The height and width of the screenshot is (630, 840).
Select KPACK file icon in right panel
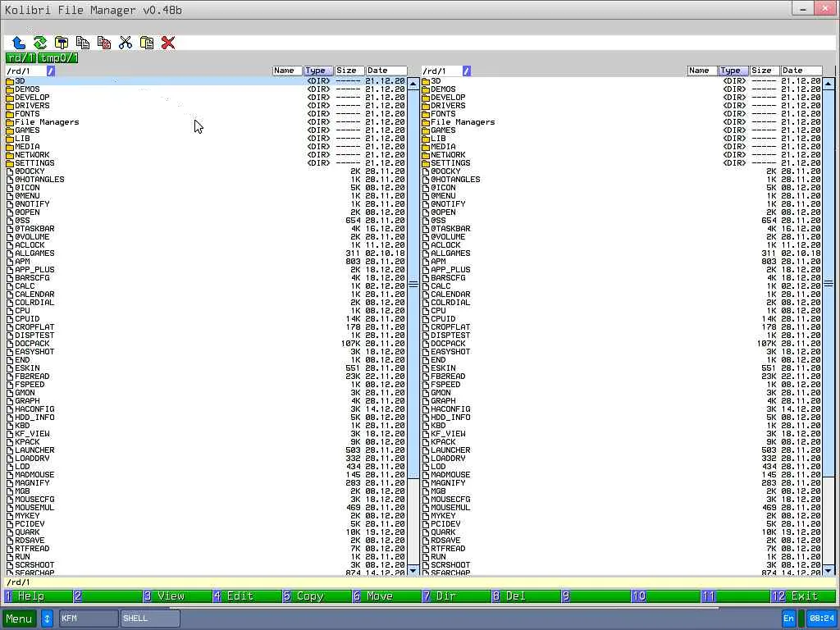pyautogui.click(x=426, y=442)
